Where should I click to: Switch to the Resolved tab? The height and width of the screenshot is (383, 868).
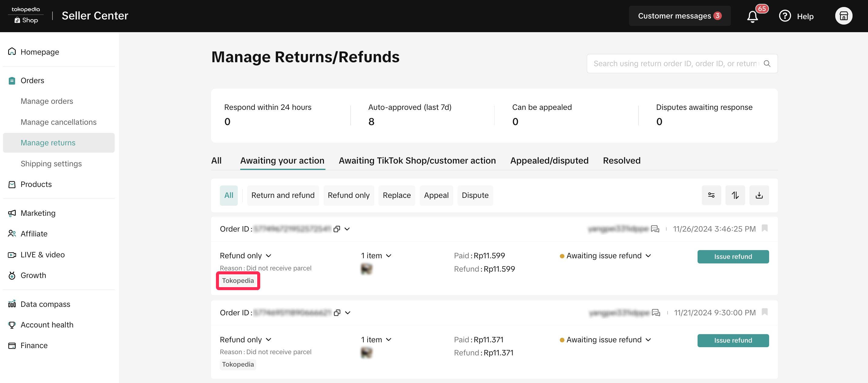[x=621, y=161]
